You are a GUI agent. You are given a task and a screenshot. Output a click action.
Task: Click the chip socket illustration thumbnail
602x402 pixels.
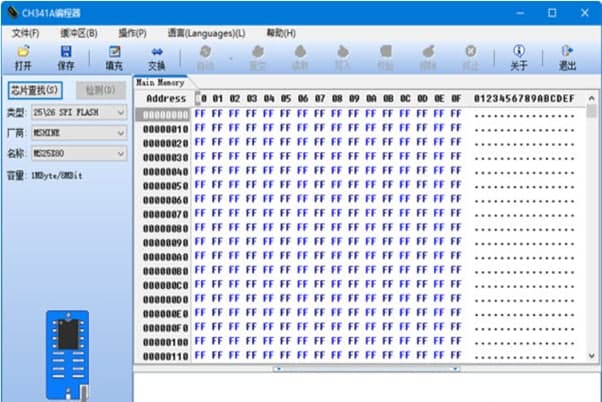pyautogui.click(x=68, y=355)
